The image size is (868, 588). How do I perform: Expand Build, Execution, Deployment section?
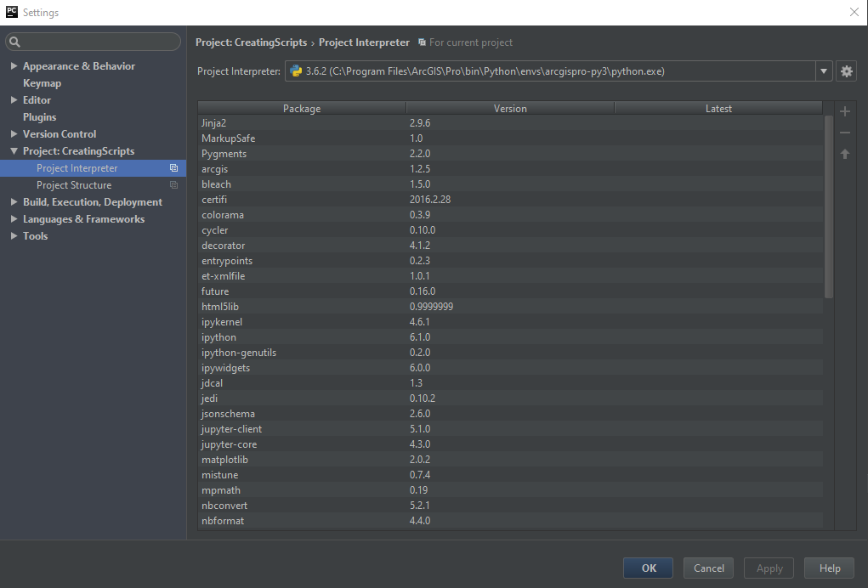coord(14,202)
